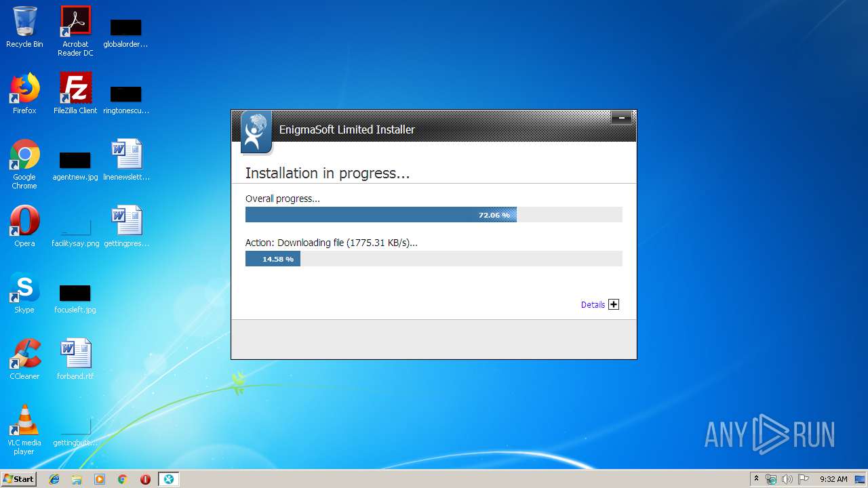868x488 pixels.
Task: Click Show desktop button on taskbar
Action: pyautogui.click(x=861, y=479)
